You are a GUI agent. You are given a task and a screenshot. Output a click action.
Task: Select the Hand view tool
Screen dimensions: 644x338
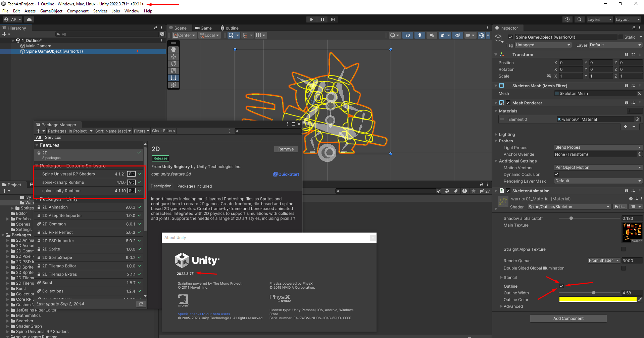coord(174,50)
